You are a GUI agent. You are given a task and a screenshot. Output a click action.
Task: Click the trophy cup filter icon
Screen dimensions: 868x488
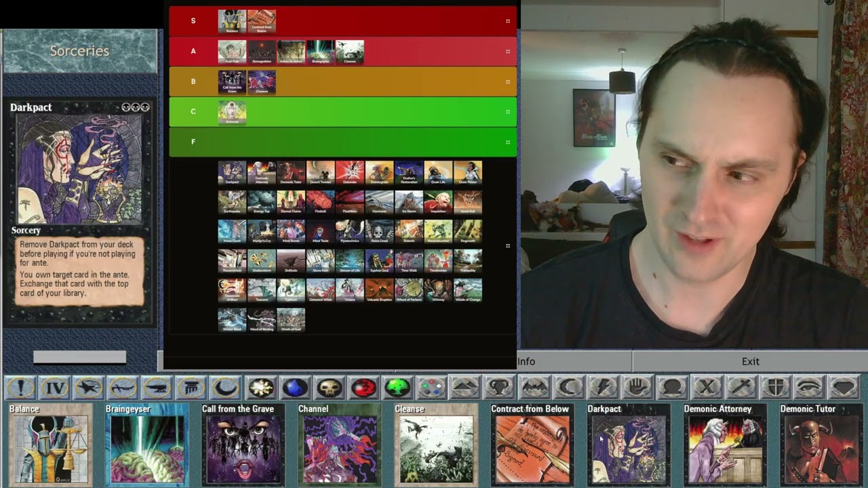pyautogui.click(x=500, y=388)
